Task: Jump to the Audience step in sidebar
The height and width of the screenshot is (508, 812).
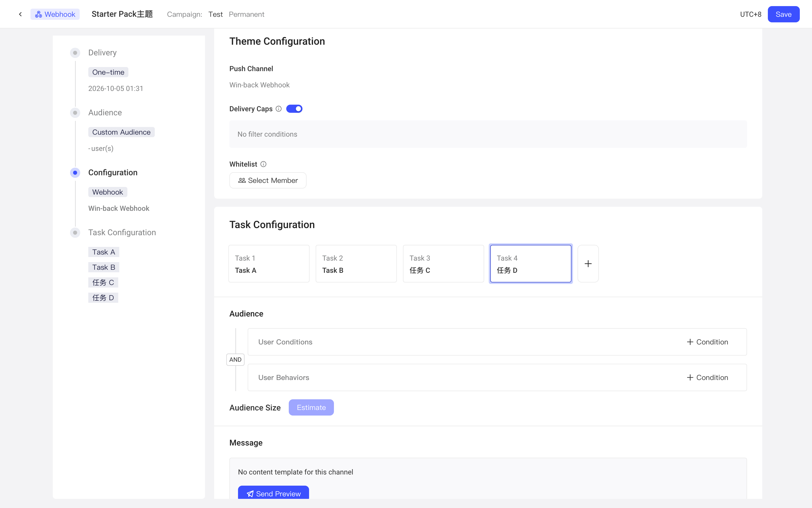Action: [x=105, y=113]
